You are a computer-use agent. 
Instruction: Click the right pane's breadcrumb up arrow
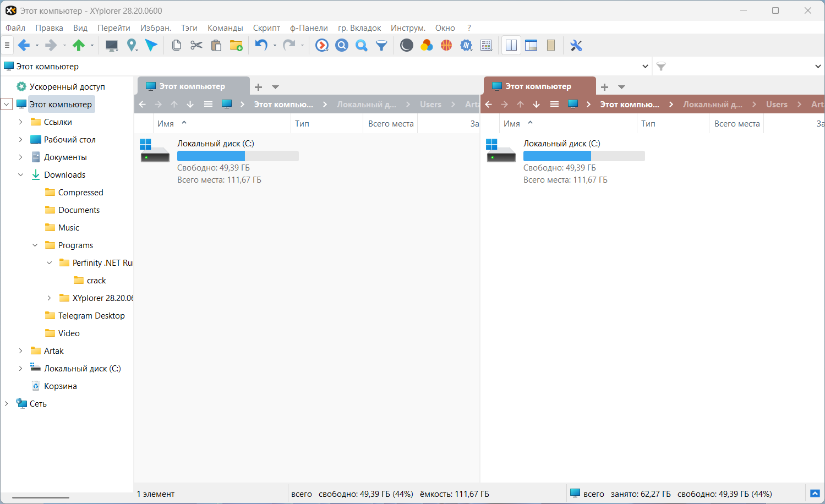tap(521, 105)
